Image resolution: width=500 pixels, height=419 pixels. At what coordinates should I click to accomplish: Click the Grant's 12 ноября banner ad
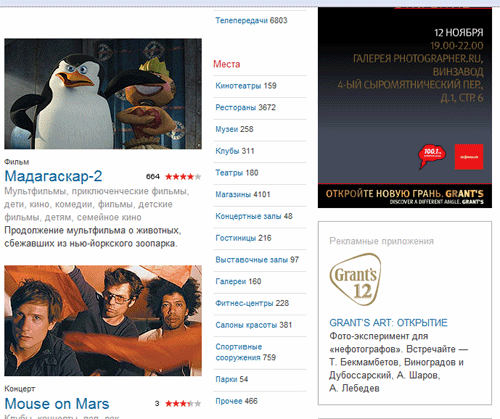(405, 107)
